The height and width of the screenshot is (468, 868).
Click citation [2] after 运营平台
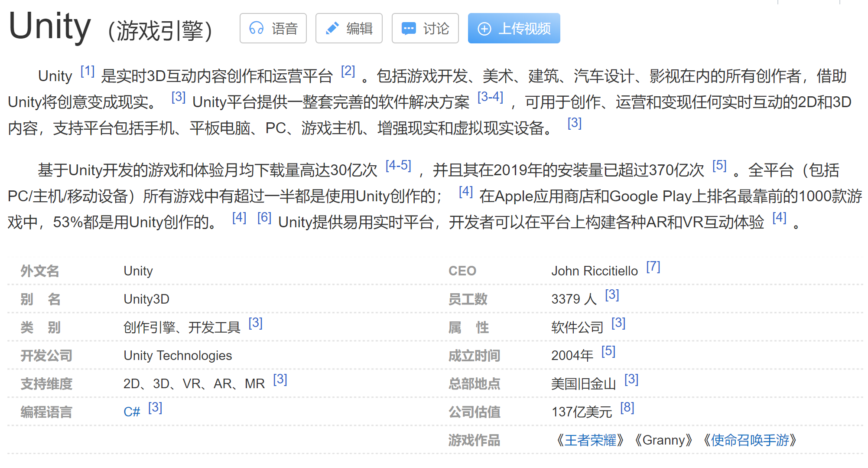(348, 71)
